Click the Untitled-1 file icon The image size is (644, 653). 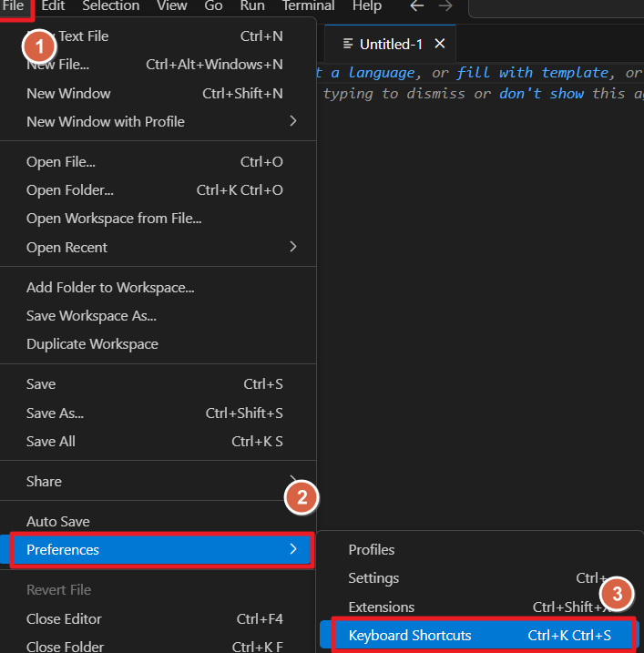[348, 44]
